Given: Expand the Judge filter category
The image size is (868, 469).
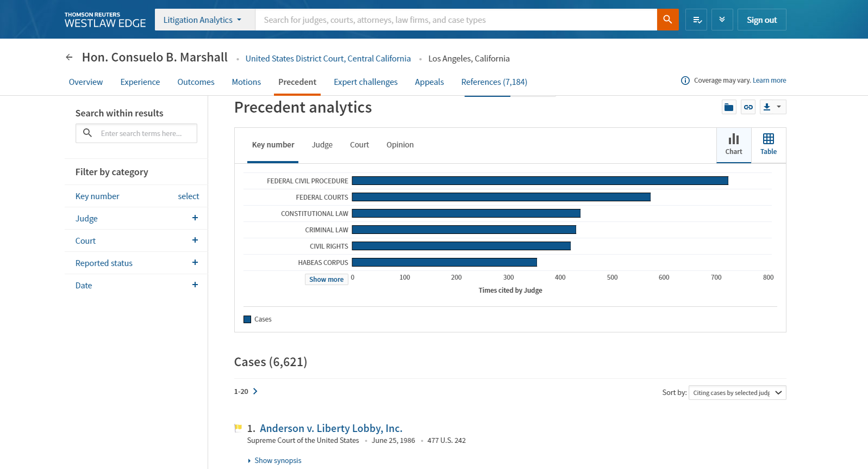Looking at the screenshot, I should (x=195, y=218).
